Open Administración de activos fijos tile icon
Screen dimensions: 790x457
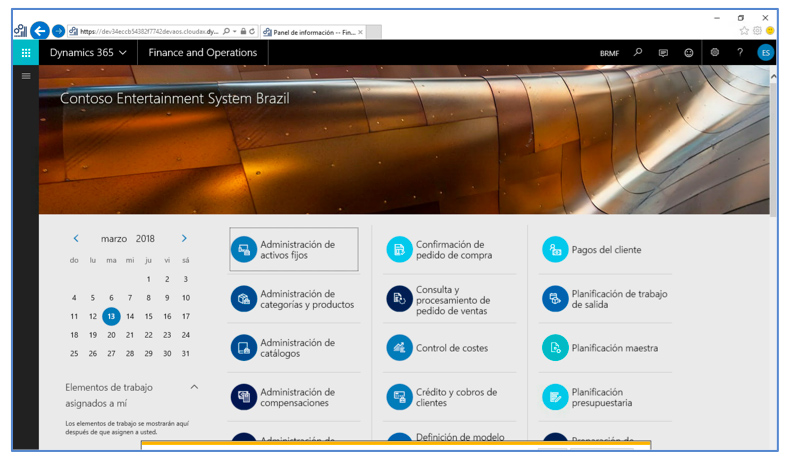pyautogui.click(x=244, y=249)
